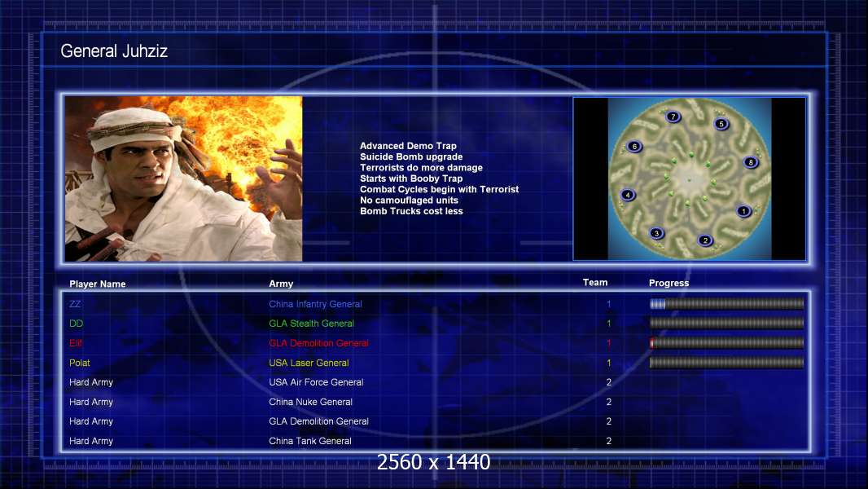Click Elif's loading progress bar
868x489 pixels.
[726, 343]
